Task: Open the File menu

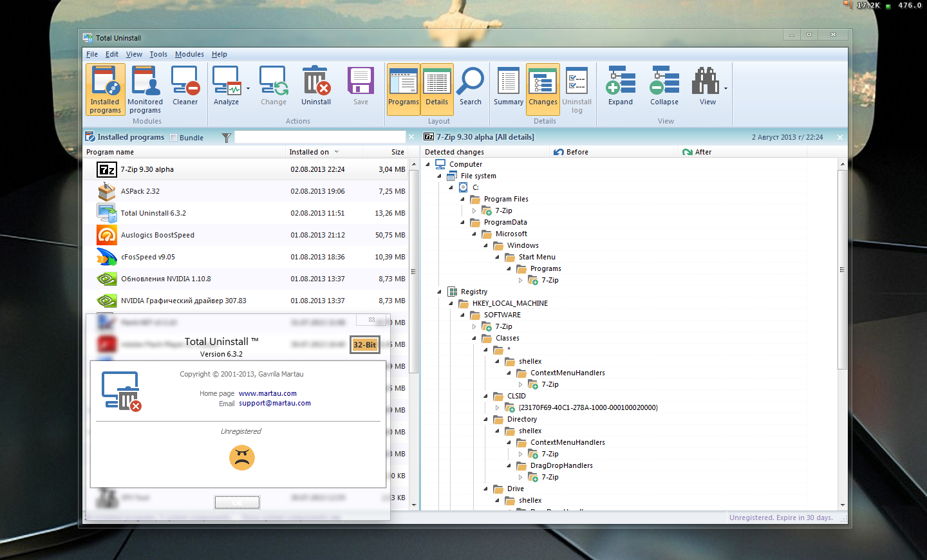Action: point(92,54)
